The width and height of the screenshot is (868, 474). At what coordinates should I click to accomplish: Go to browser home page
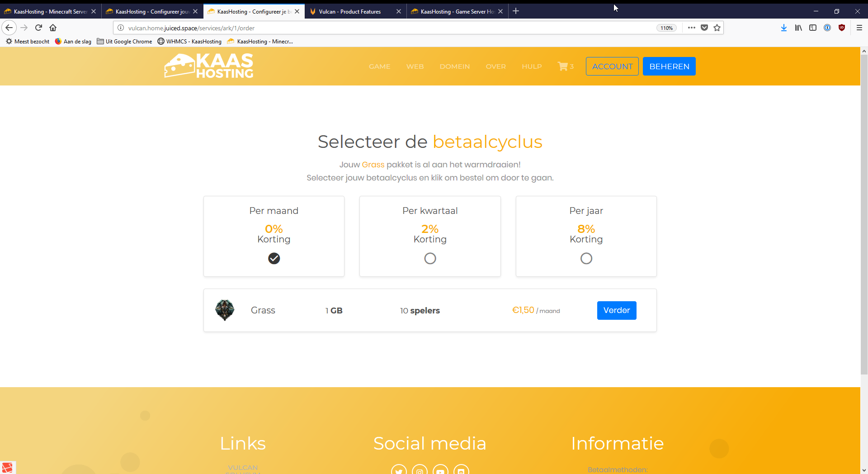pyautogui.click(x=53, y=28)
